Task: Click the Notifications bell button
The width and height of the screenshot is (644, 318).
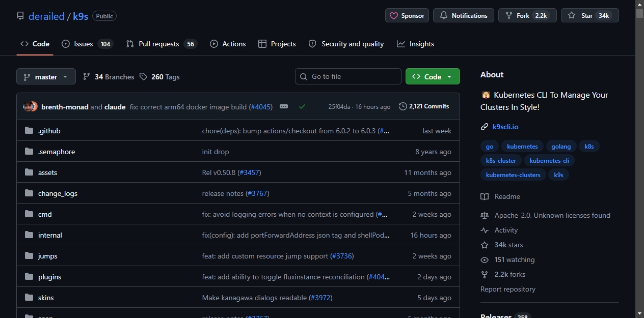Action: coord(464,15)
